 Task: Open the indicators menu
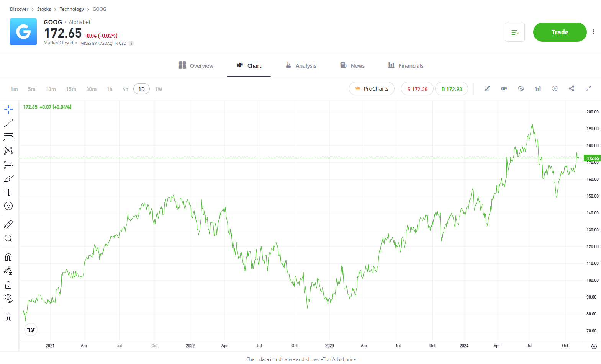(538, 88)
